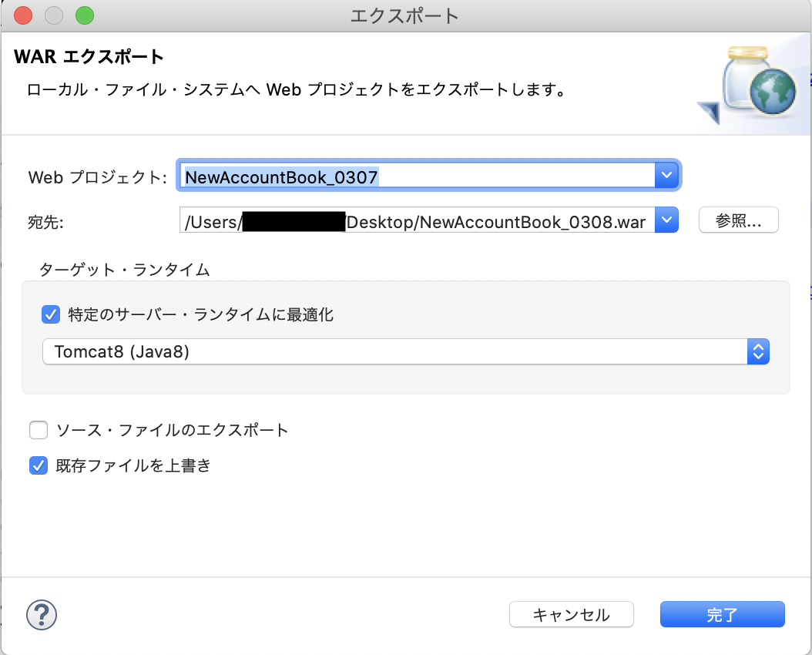Click the stepper arrows on the runtime combo
812x655 pixels.
tap(758, 351)
